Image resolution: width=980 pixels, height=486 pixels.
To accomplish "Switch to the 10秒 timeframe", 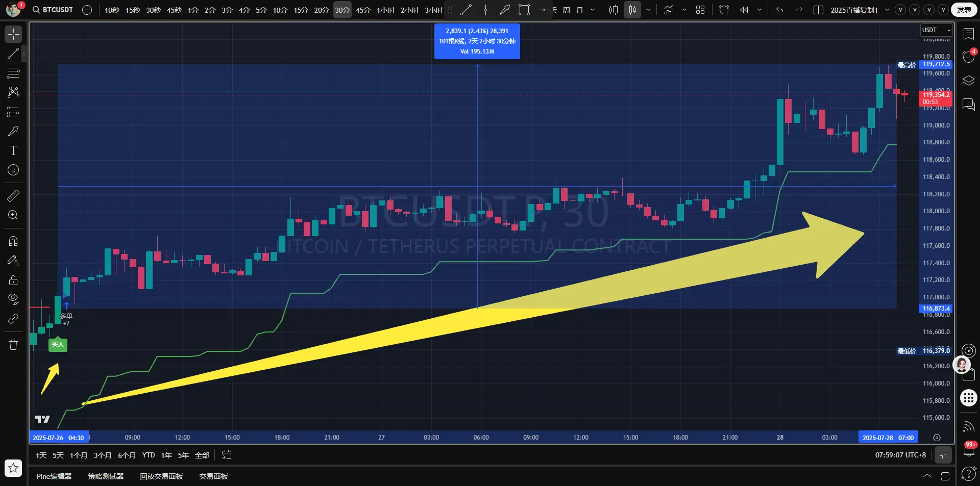I will (112, 10).
